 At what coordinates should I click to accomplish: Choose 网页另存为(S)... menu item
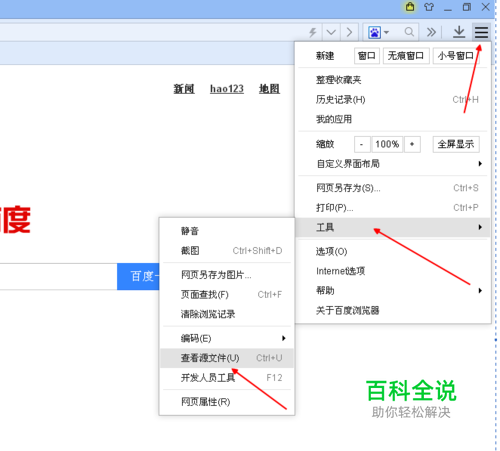tap(392, 188)
